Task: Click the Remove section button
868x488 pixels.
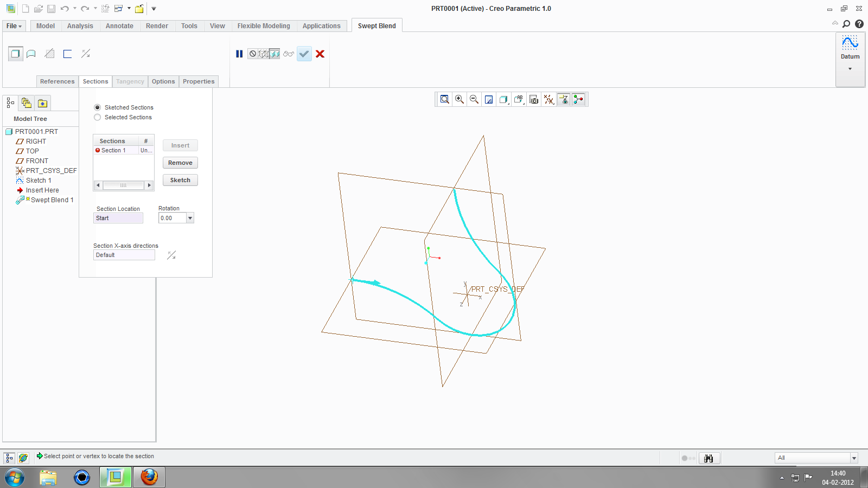Action: pos(180,163)
